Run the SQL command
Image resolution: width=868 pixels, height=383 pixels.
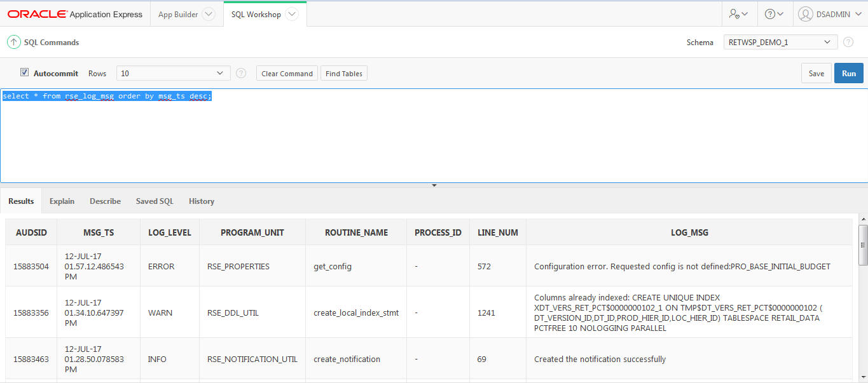[x=849, y=73]
